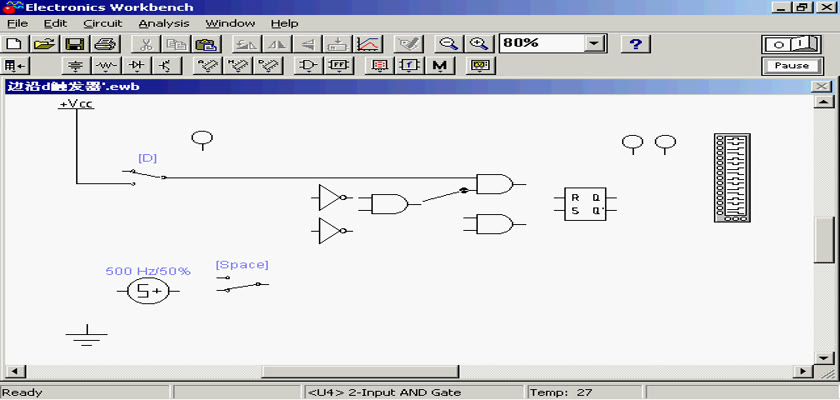Select the bottom-right AND gate
Screen dimensions: 840x400
[x=494, y=224]
